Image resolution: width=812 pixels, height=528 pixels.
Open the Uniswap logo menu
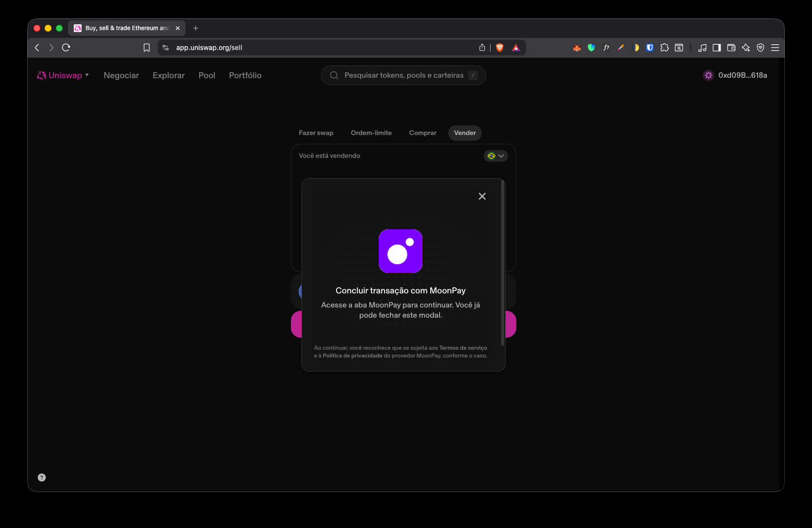[63, 75]
